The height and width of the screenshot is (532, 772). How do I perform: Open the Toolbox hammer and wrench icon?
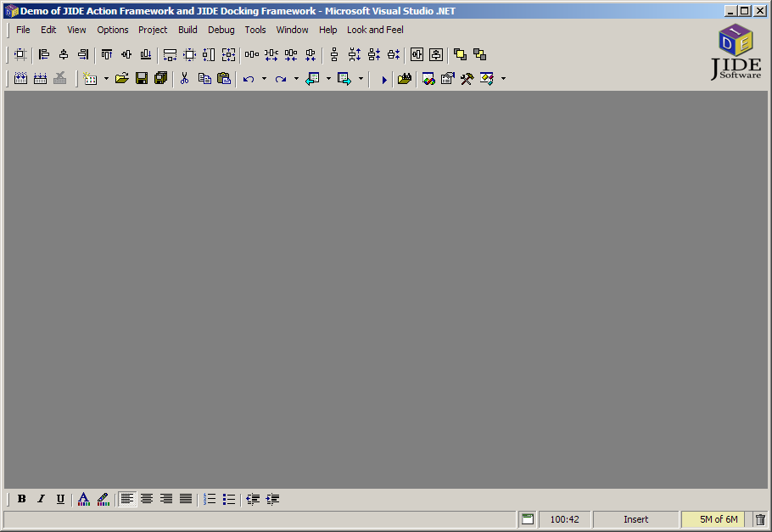click(x=467, y=78)
